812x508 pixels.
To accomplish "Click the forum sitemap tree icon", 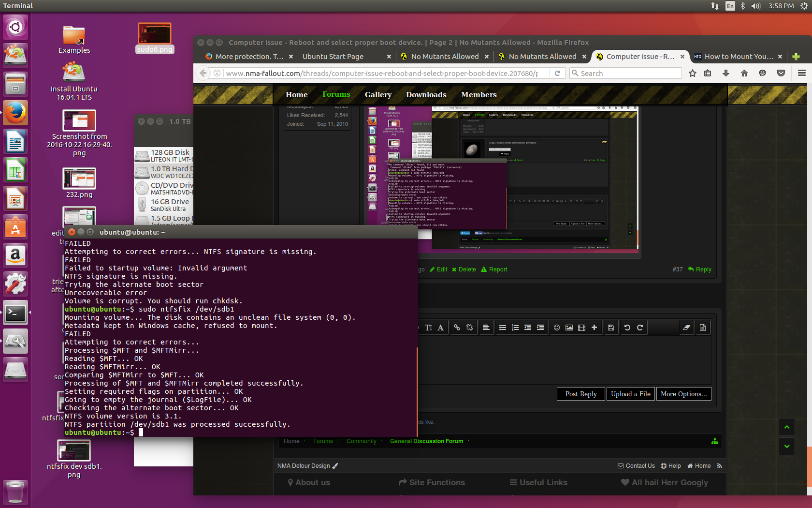I will [715, 441].
